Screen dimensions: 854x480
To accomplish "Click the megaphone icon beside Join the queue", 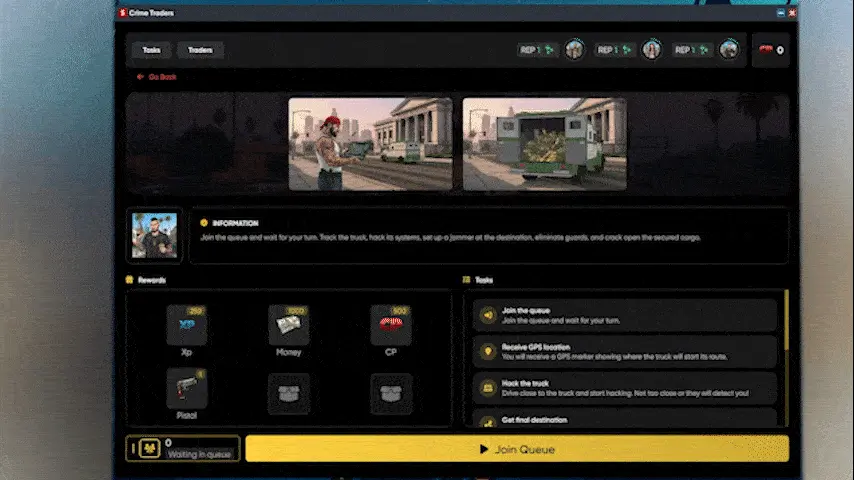I will tap(488, 315).
